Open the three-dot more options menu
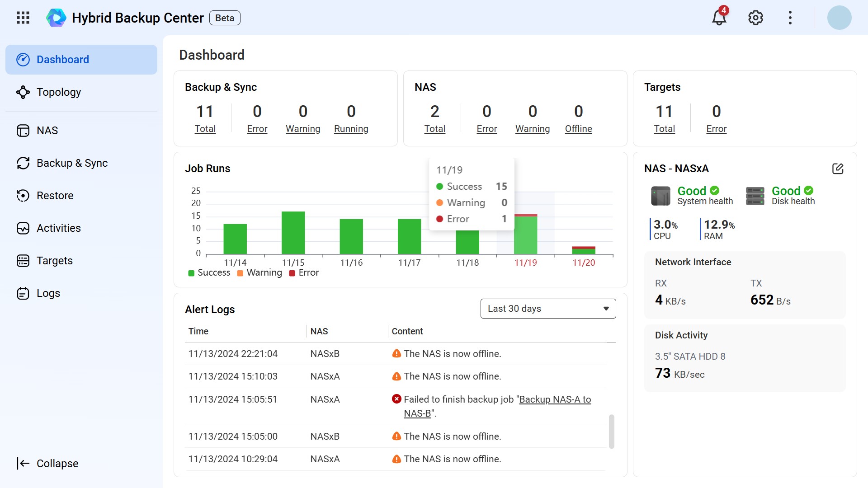Image resolution: width=868 pixels, height=488 pixels. (x=790, y=18)
